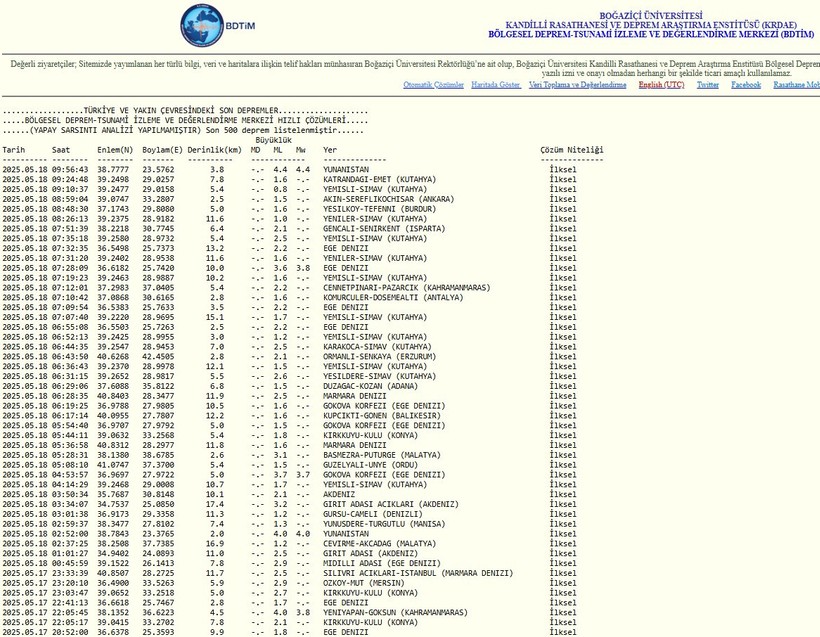The height and width of the screenshot is (637, 820).
Task: Select YENIYAPAN-GOKSUN (KAHRAMANMARAS) location
Action: coord(395,612)
